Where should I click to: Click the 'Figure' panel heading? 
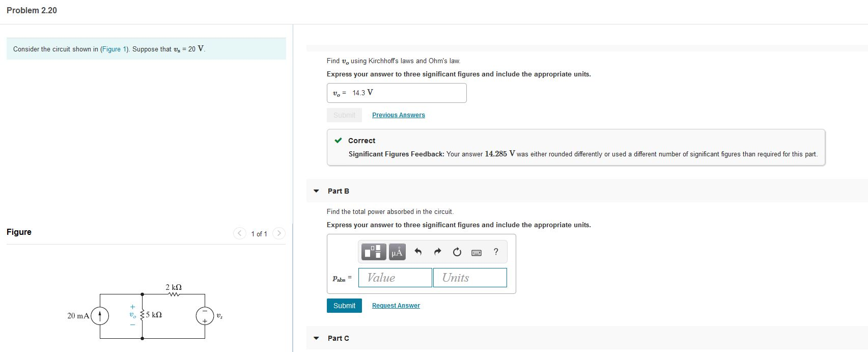click(19, 232)
